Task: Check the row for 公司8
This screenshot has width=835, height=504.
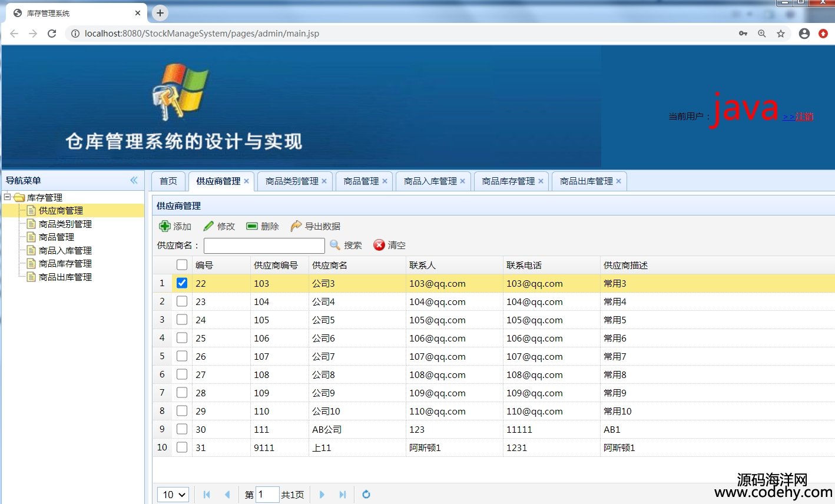Action: pyautogui.click(x=182, y=374)
